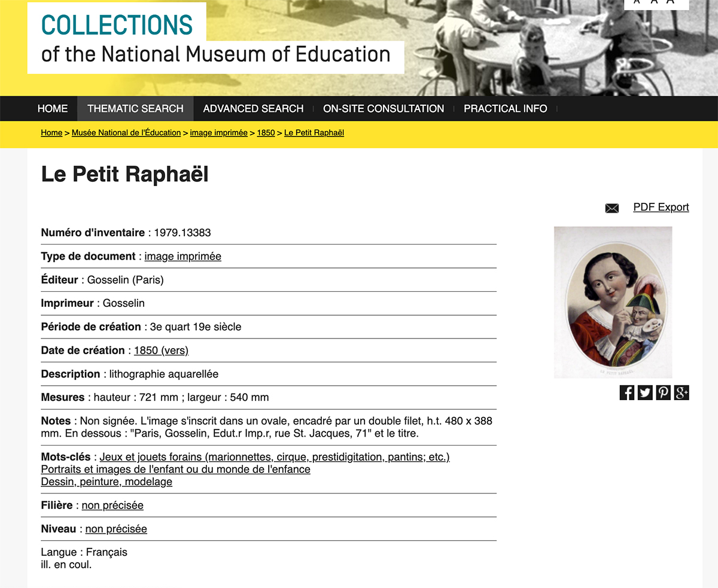Open the Thematic Search menu
718x588 pixels.
135,108
